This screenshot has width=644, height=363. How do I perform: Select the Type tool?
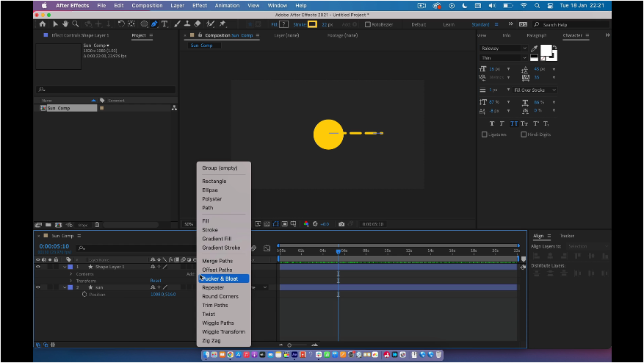[x=164, y=24]
